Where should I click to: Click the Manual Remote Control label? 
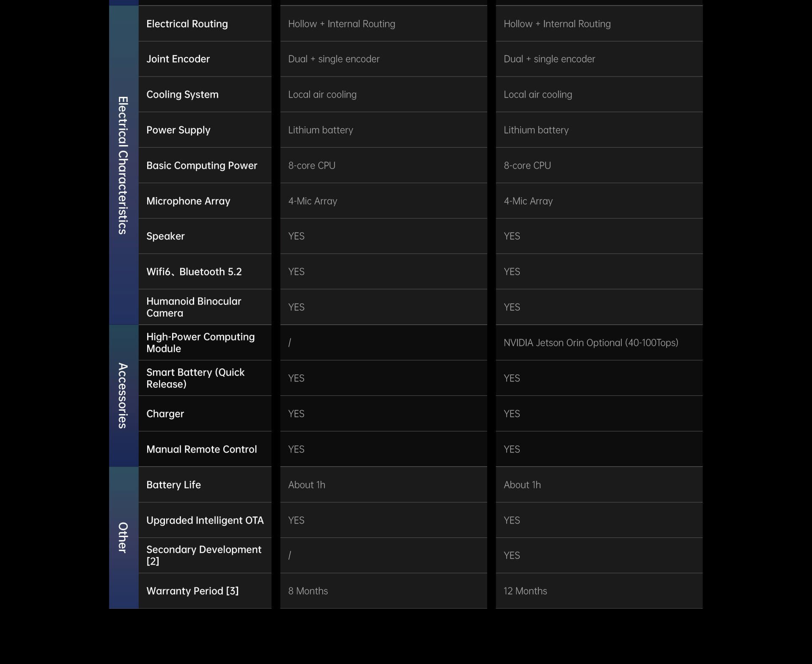click(201, 449)
